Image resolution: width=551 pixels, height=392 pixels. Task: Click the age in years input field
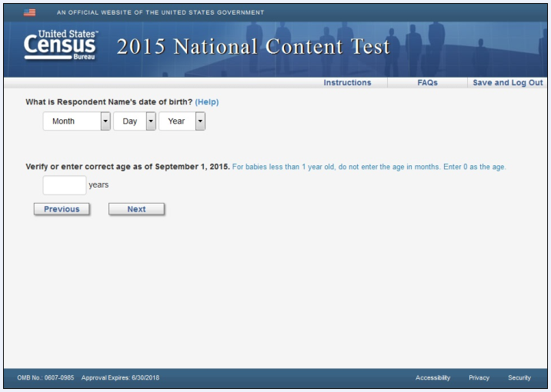pos(65,185)
